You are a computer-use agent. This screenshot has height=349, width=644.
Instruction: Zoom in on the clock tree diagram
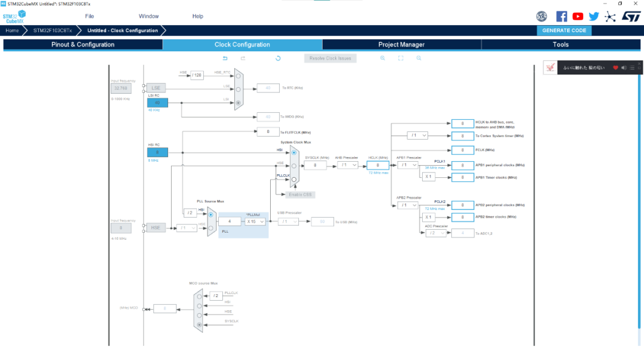tap(382, 58)
